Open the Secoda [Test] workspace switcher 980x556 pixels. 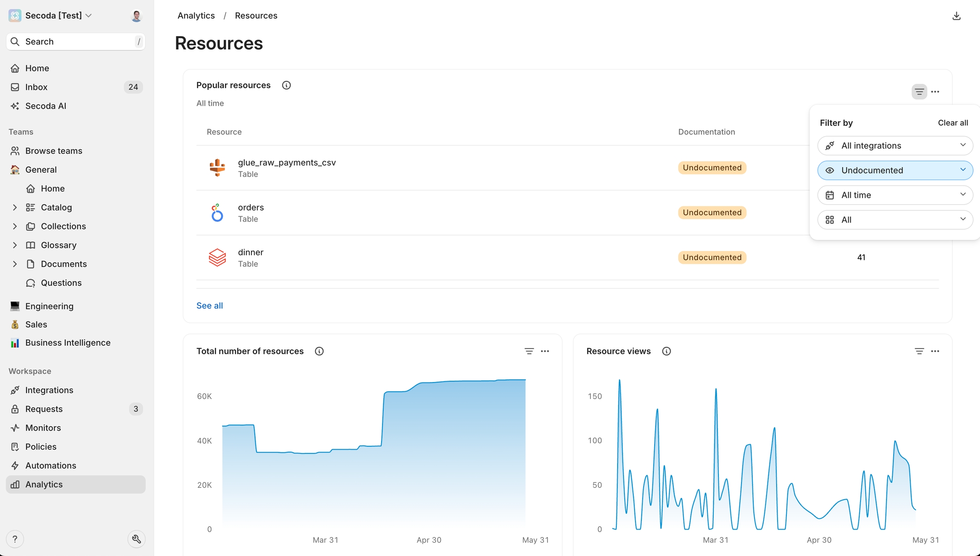click(x=53, y=16)
